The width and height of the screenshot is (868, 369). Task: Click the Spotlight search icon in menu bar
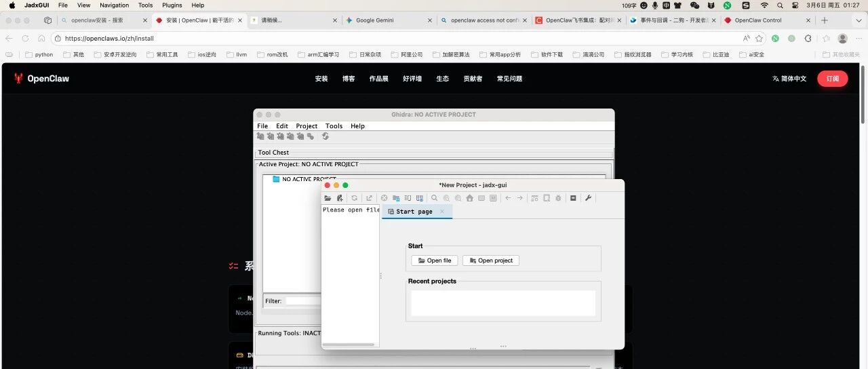tap(779, 5)
